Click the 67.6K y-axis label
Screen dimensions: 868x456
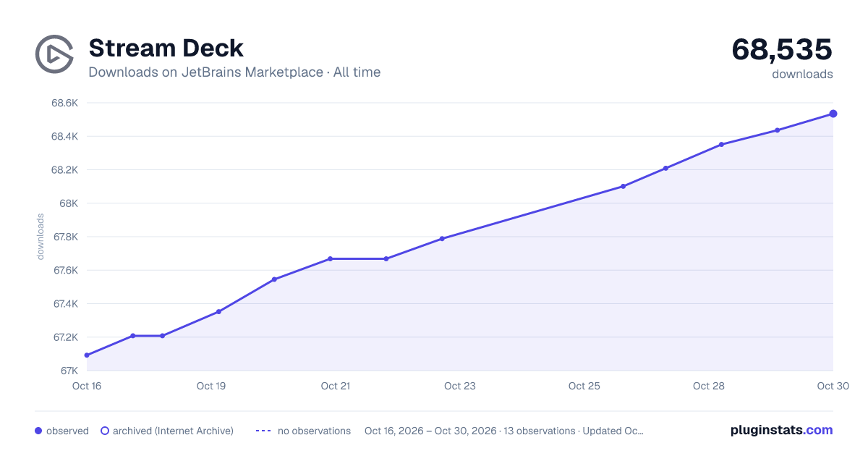point(64,271)
